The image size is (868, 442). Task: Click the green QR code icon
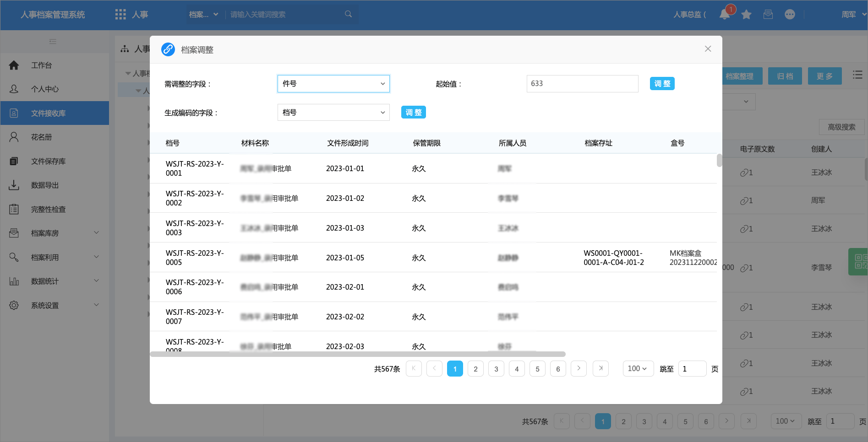tap(860, 262)
